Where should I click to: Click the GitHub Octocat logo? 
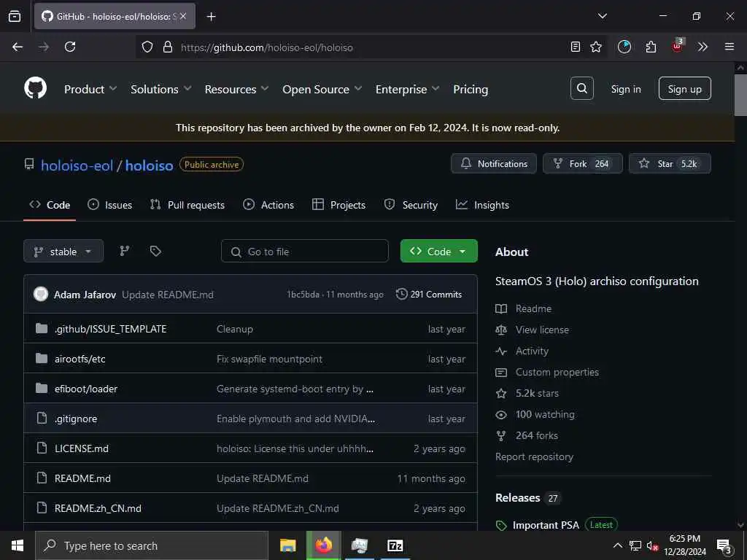pyautogui.click(x=36, y=88)
